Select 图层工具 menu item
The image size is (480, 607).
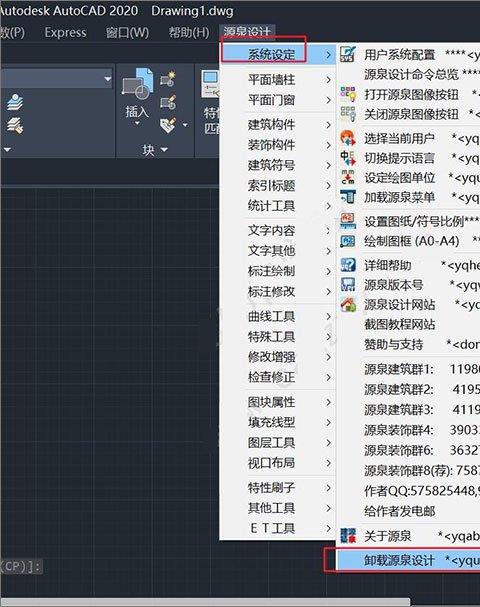[278, 442]
